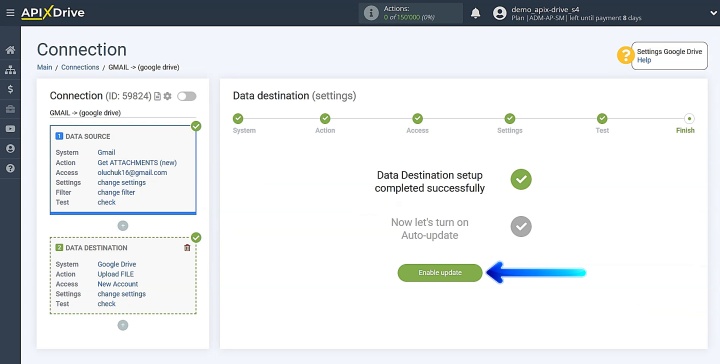
Task: Click the Gmail system link
Action: coord(106,152)
